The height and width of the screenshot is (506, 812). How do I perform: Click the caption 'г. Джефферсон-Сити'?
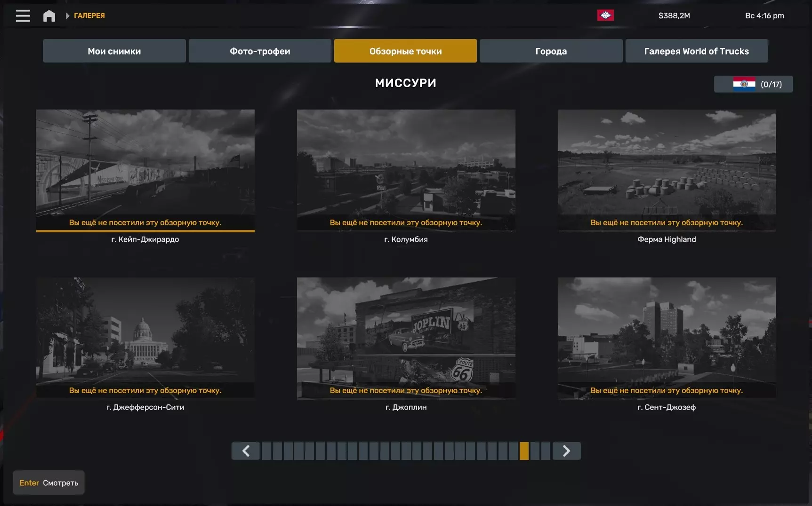pyautogui.click(x=145, y=407)
